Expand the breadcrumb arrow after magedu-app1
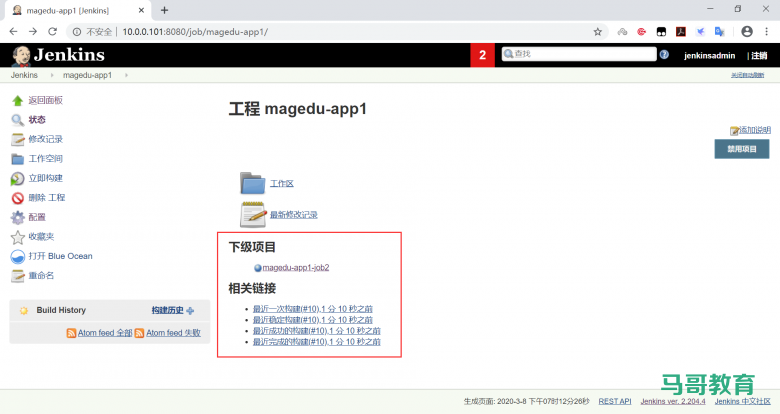Viewport: 780px width, 414px height. (126, 75)
